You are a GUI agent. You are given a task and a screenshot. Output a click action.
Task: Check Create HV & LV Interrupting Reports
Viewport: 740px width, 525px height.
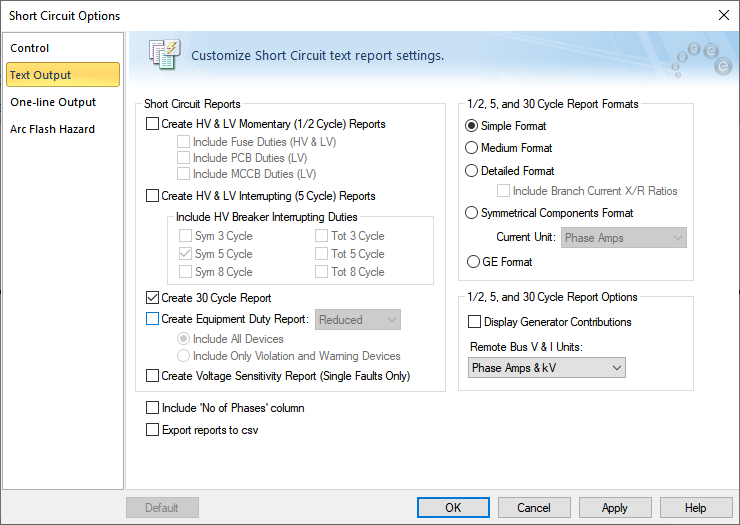pos(153,197)
